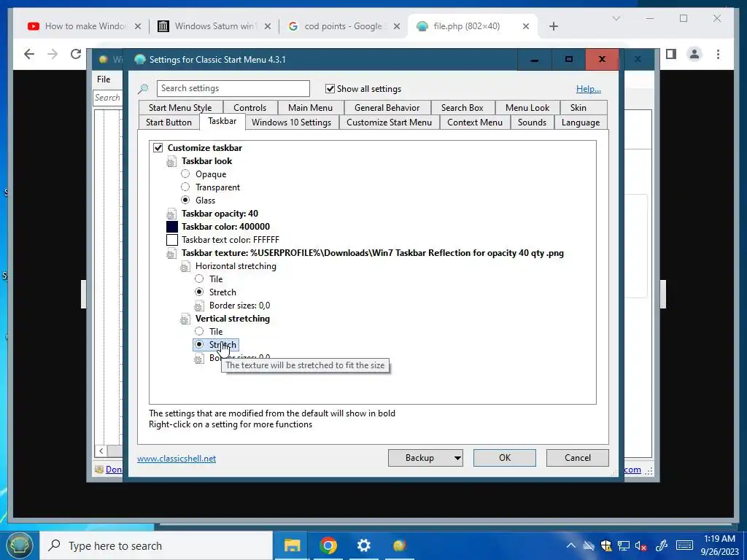Switch to the Google cod points tab
747x560 pixels.
click(x=343, y=26)
